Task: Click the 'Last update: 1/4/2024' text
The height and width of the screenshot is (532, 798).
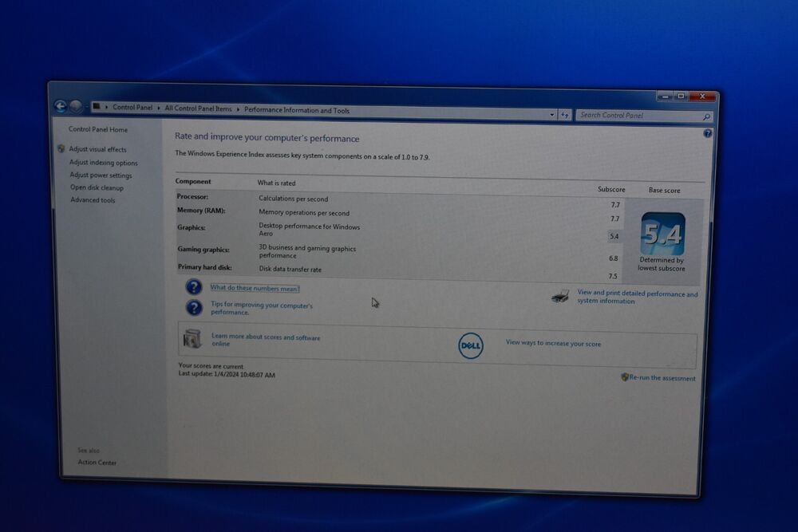Action: [227, 374]
